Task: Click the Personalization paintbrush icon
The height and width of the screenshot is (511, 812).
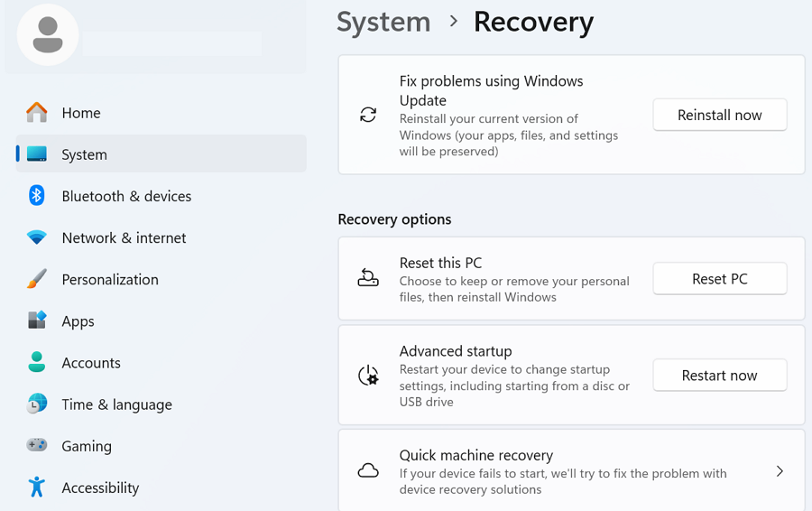Action: [x=37, y=279]
